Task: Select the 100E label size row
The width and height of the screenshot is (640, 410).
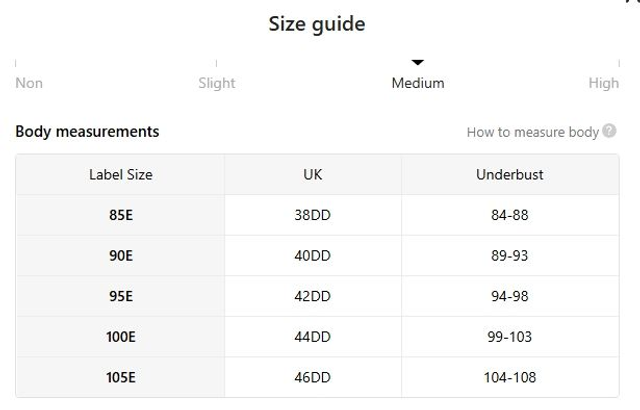Action: [x=121, y=337]
